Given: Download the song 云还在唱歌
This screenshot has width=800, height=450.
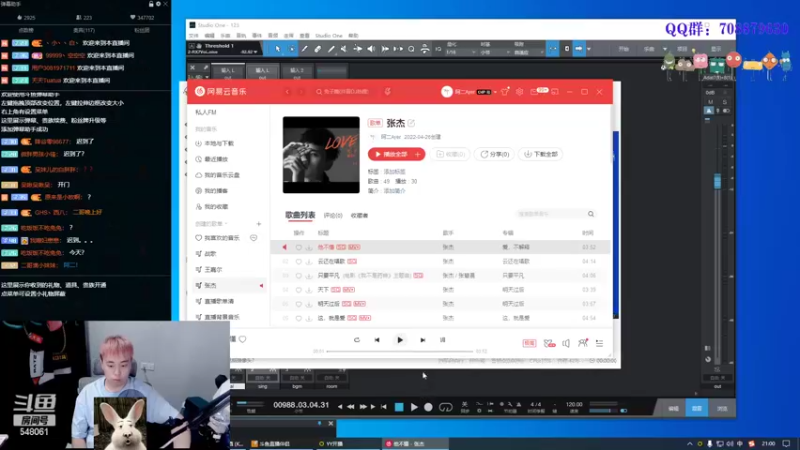Looking at the screenshot, I should point(309,262).
